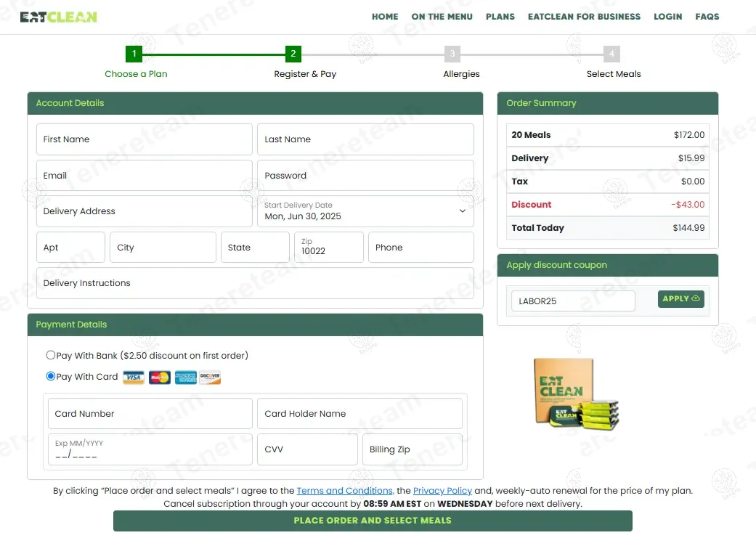This screenshot has height=538, width=756.
Task: Click the Discover card icon
Action: pyautogui.click(x=210, y=378)
